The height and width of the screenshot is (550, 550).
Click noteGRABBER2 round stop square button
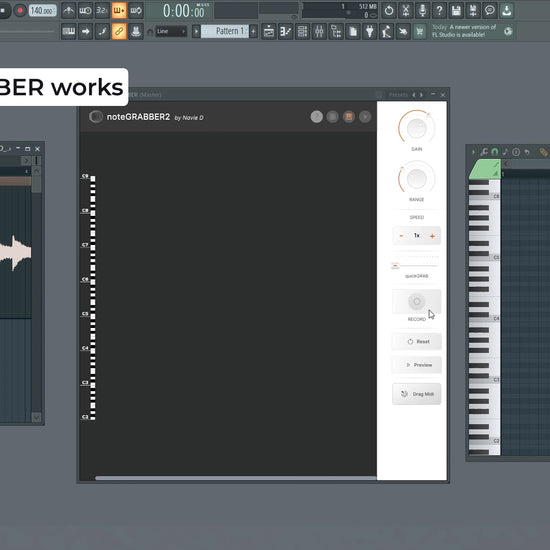point(333,117)
